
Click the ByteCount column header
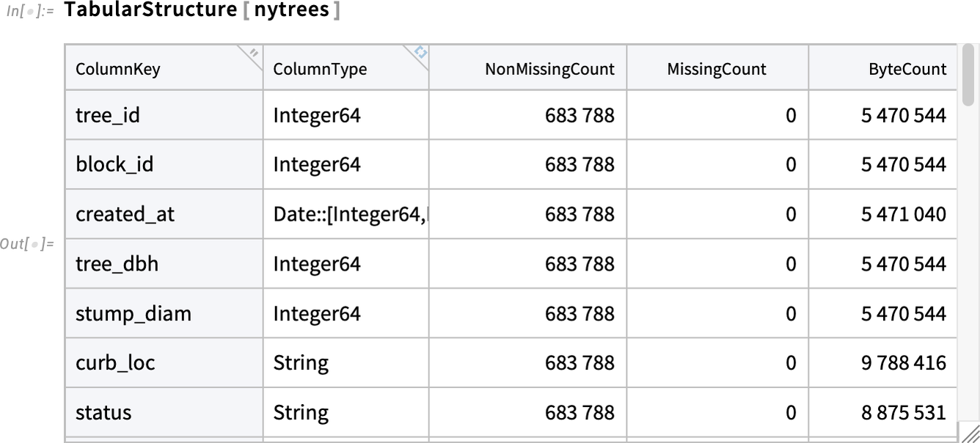pos(883,68)
